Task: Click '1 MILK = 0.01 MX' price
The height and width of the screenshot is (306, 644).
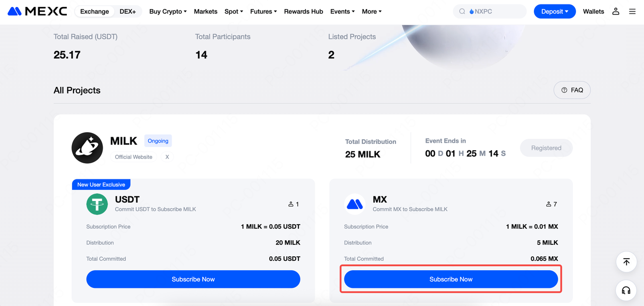Action: pos(532,227)
